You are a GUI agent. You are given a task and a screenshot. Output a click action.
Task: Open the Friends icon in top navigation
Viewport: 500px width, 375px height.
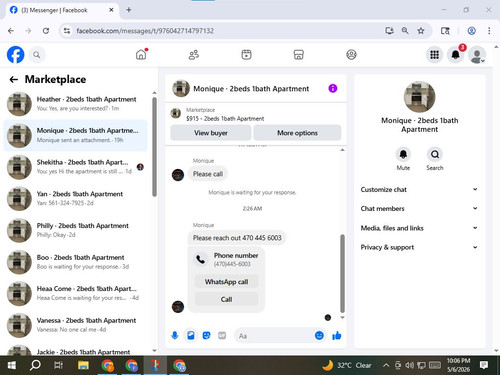click(x=194, y=54)
